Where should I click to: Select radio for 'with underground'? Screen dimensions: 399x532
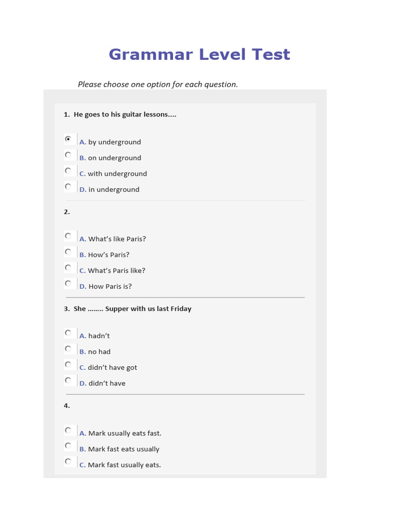(x=68, y=170)
